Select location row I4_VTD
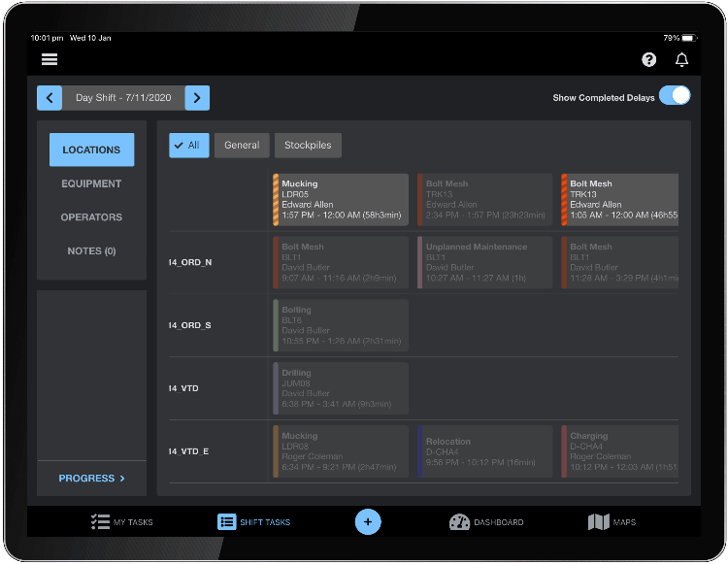Image resolution: width=728 pixels, height=564 pixels. (183, 388)
